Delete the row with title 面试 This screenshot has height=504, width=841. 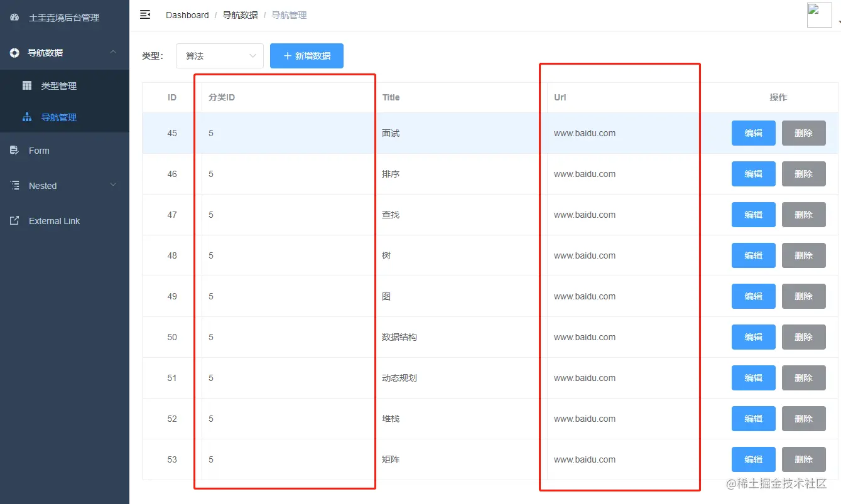804,133
